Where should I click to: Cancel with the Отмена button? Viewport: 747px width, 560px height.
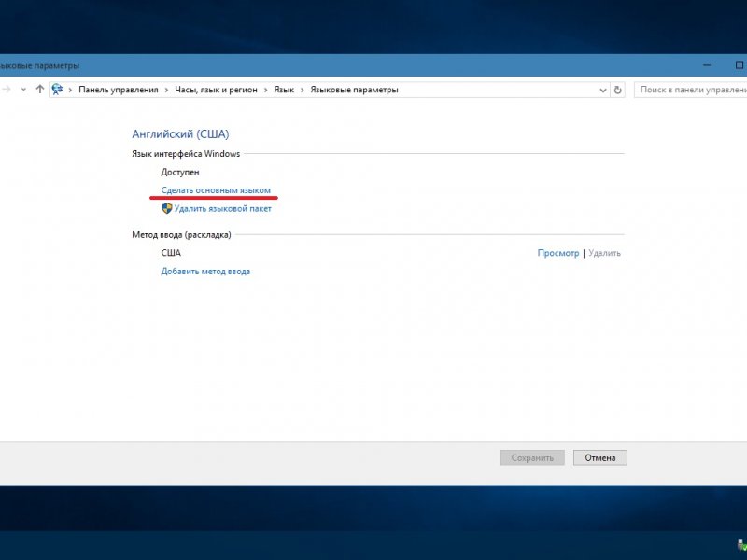click(x=599, y=457)
